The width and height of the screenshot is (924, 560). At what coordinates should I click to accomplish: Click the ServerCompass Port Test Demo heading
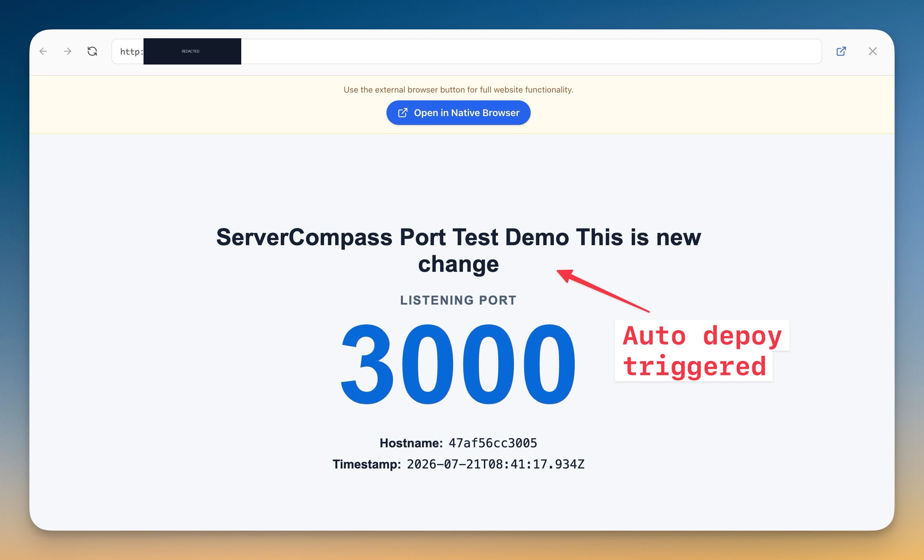(x=458, y=250)
